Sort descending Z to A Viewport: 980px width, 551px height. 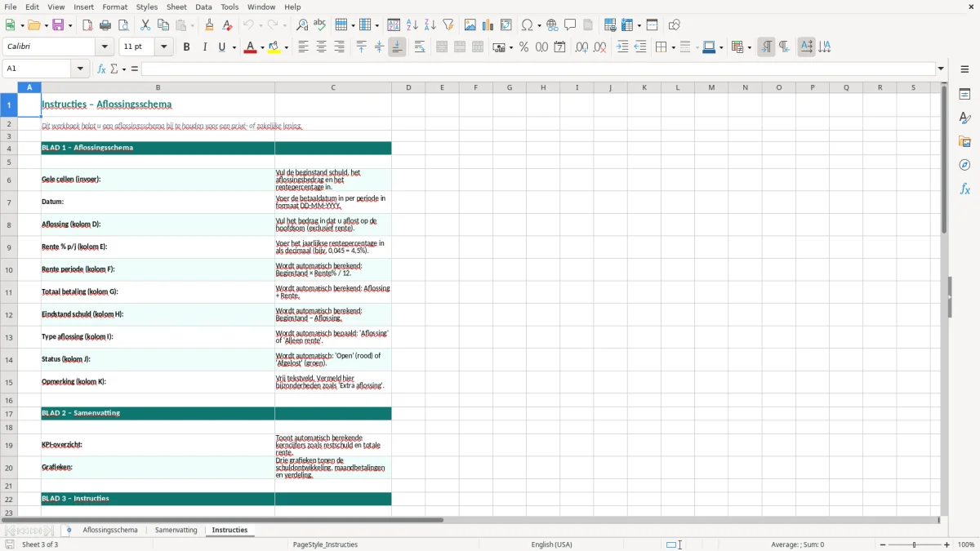pyautogui.click(x=430, y=25)
